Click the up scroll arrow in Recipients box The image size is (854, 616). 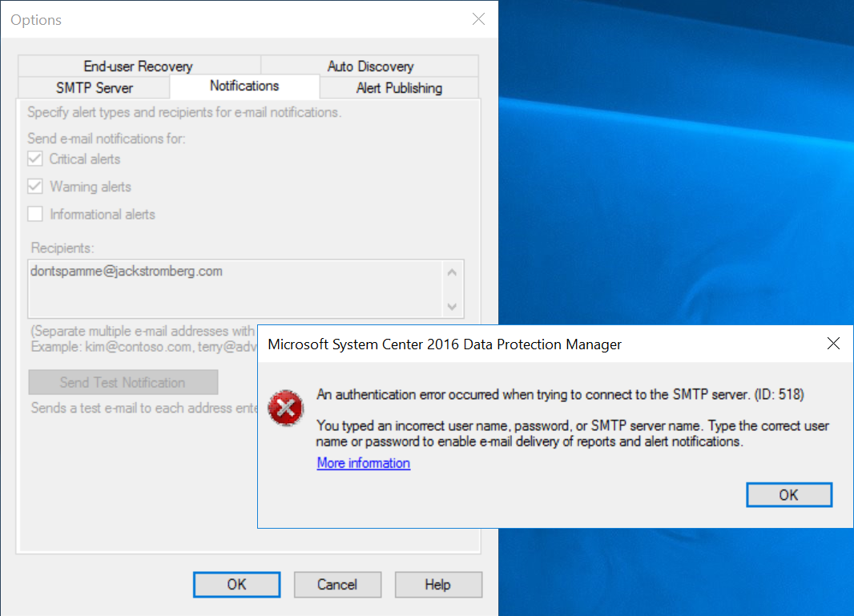click(x=451, y=270)
